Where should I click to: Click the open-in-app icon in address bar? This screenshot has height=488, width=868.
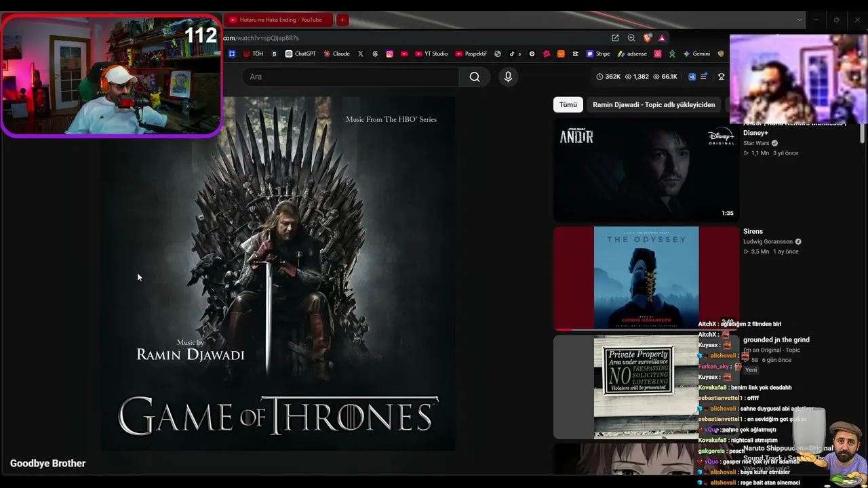tap(615, 38)
